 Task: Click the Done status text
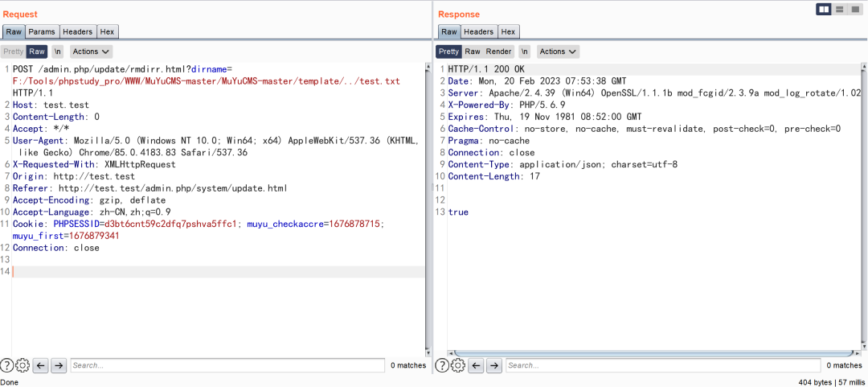pos(10,382)
